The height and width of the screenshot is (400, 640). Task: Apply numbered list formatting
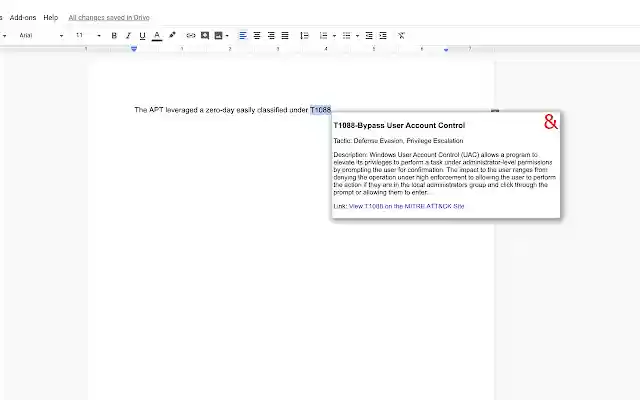tap(323, 36)
